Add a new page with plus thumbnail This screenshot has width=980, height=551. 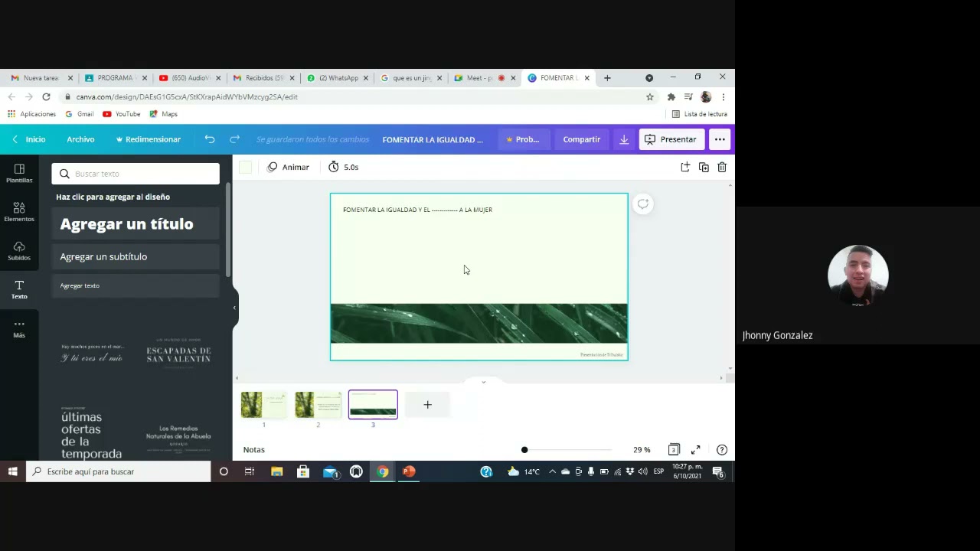click(x=427, y=405)
